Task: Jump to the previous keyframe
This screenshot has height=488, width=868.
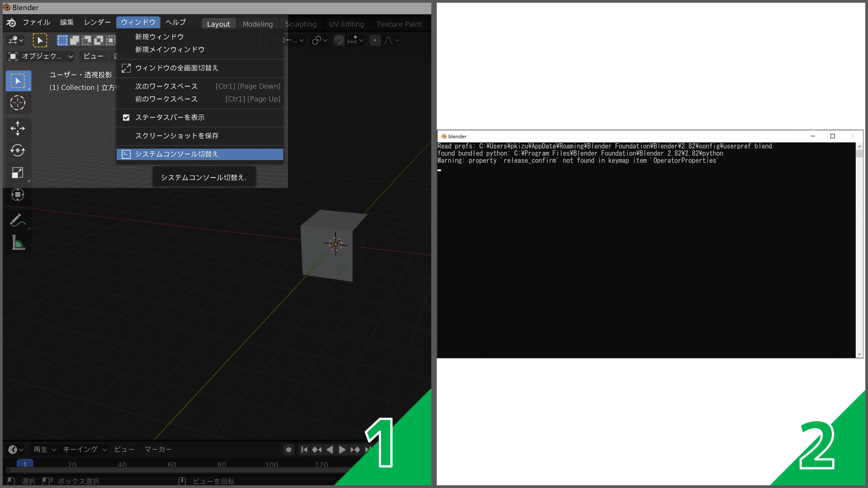Action: (317, 450)
